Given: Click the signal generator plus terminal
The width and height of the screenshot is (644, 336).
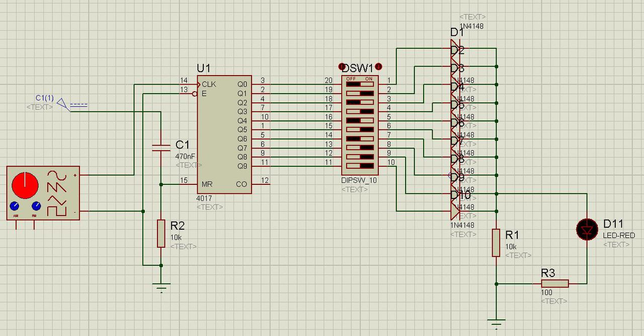Looking at the screenshot, I should (x=75, y=175).
